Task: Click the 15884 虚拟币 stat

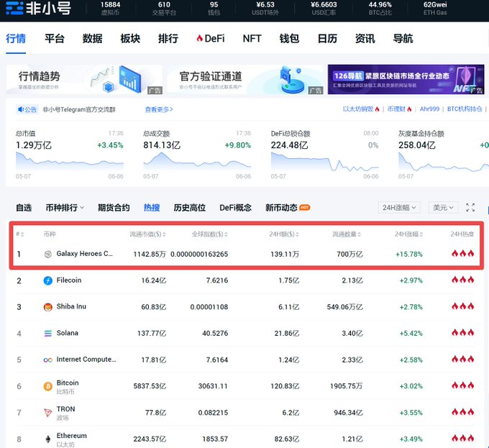Action: click(x=111, y=9)
